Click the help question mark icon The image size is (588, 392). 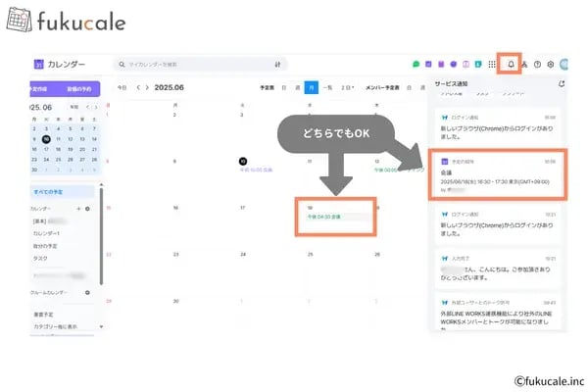(x=537, y=64)
